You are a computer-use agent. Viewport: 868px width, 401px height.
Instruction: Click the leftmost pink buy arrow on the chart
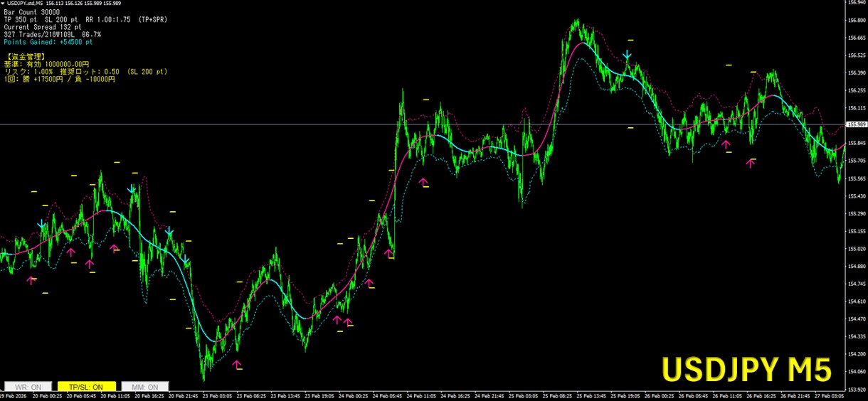[x=31, y=280]
